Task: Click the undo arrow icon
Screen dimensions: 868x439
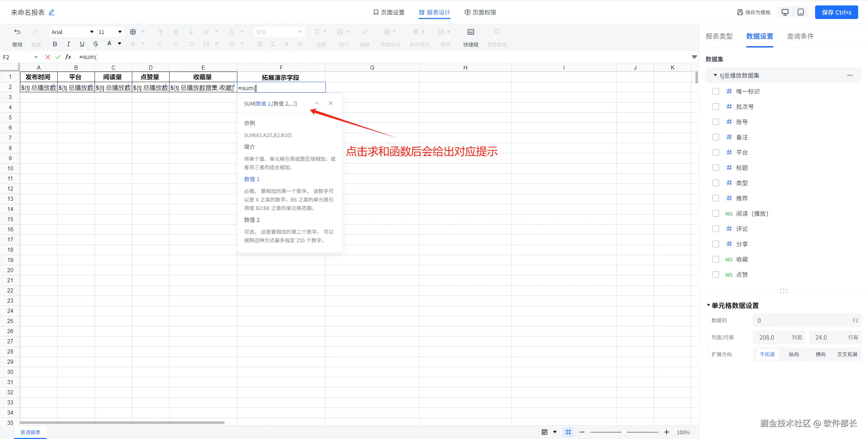Action: (x=17, y=32)
